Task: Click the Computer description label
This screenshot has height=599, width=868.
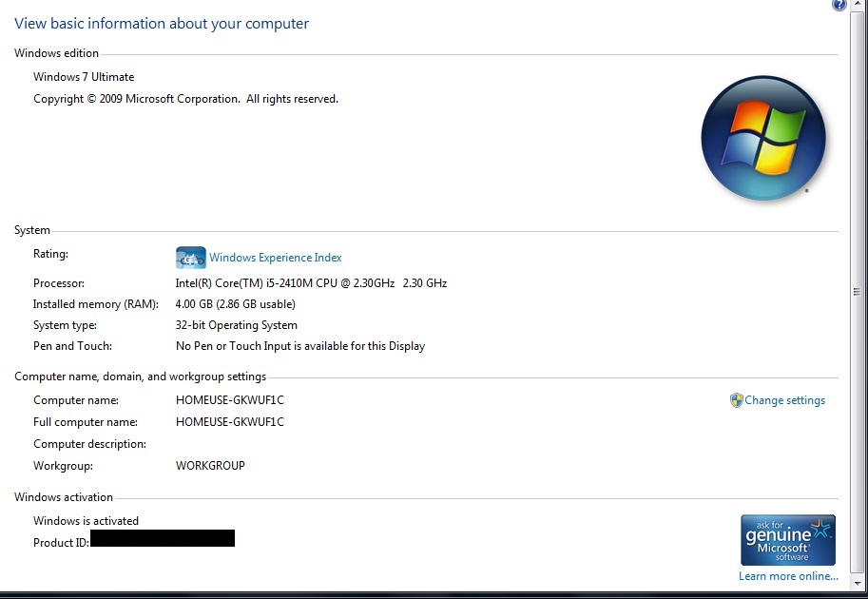Action: 89,444
